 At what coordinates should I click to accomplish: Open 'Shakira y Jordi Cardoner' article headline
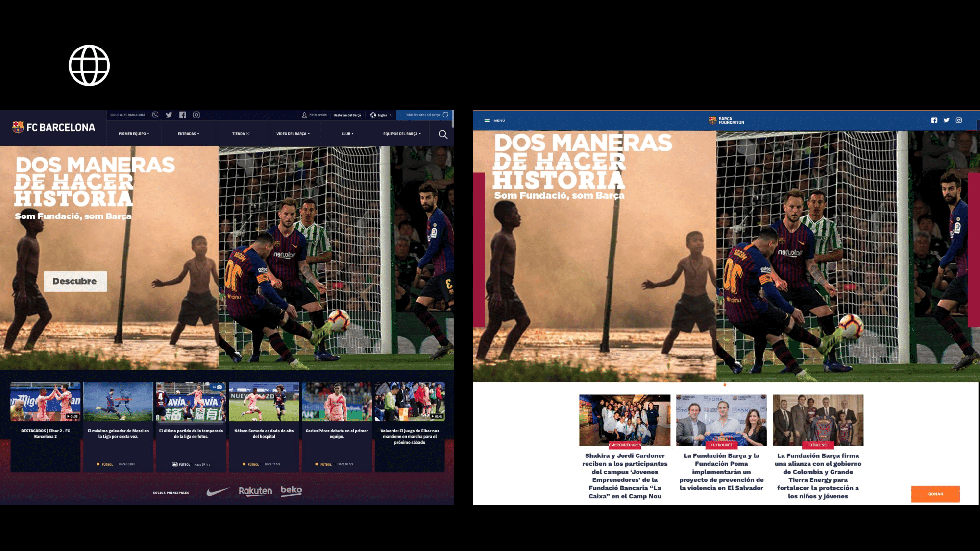(625, 476)
